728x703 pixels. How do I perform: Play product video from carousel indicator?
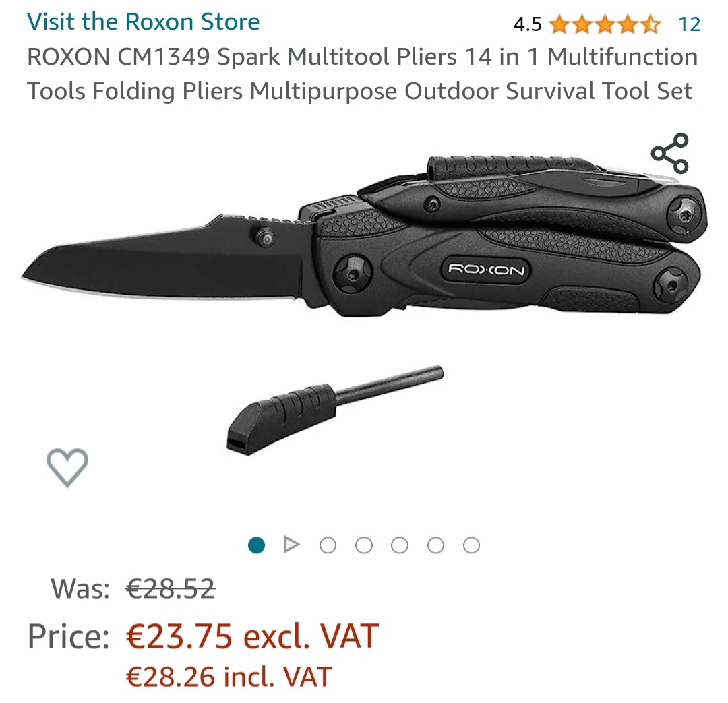pos(292,544)
